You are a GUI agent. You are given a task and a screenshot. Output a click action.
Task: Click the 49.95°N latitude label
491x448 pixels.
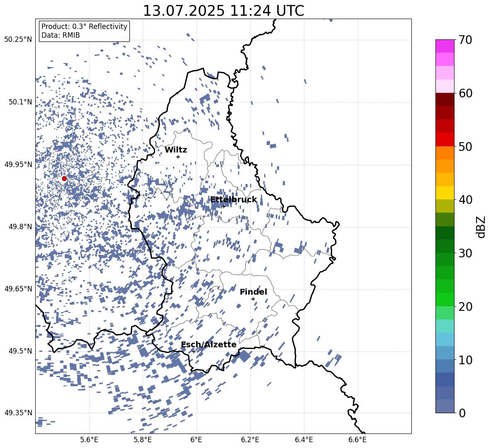pyautogui.click(x=18, y=165)
